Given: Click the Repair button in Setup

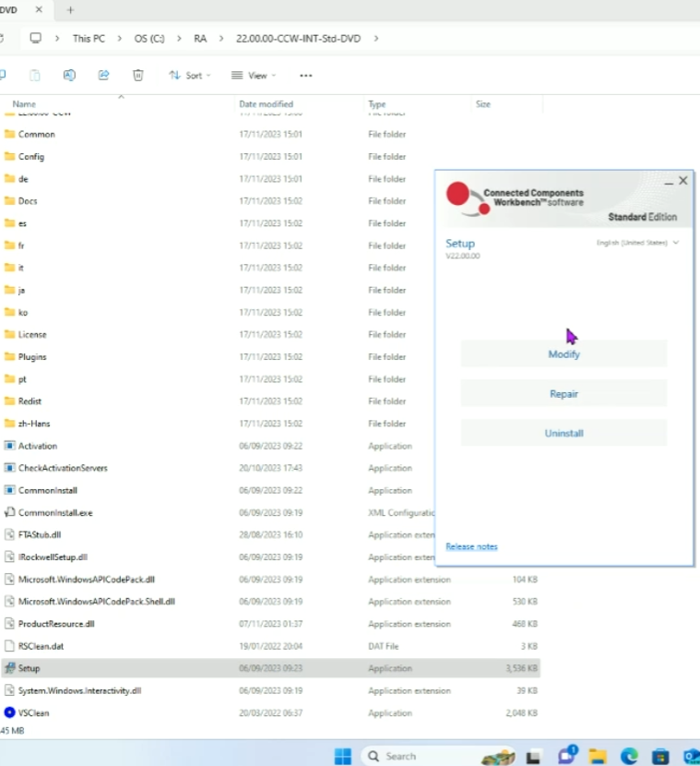Looking at the screenshot, I should pos(564,393).
